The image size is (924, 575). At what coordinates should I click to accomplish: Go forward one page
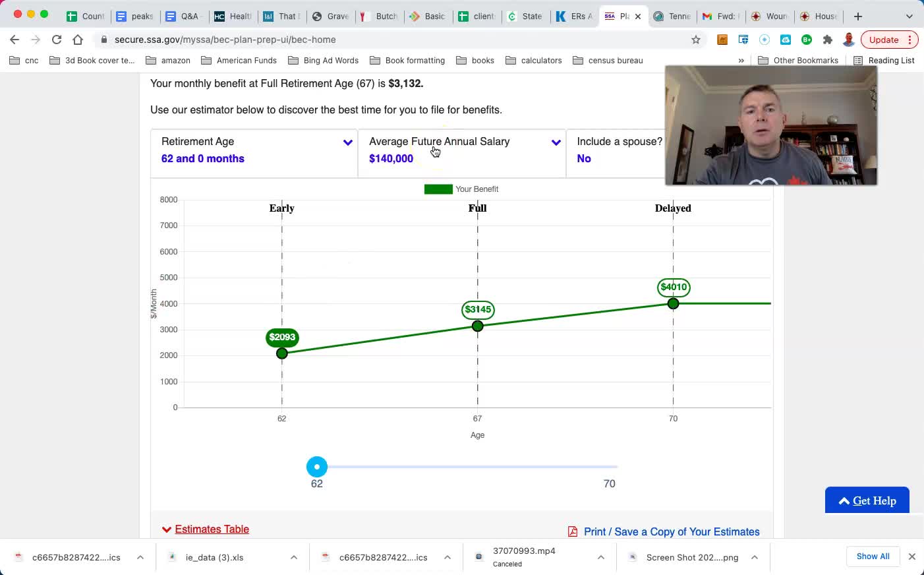(36, 40)
